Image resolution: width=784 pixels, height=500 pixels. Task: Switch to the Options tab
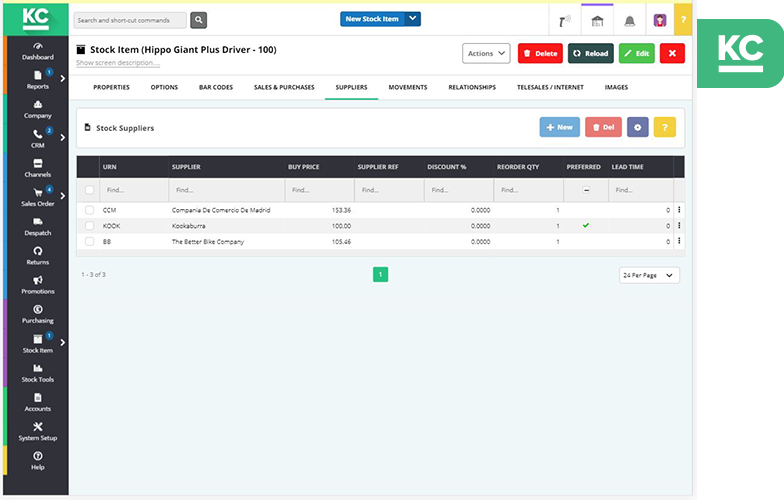164,88
